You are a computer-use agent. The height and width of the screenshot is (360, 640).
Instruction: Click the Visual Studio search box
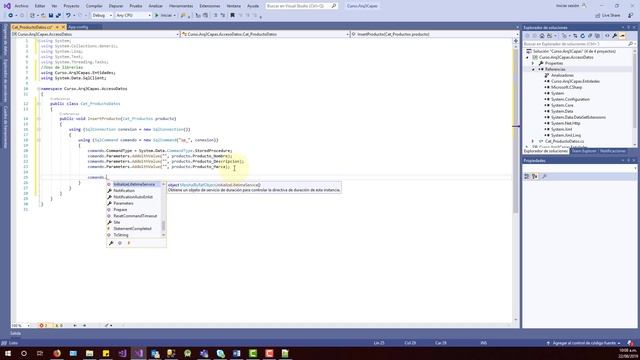point(301,6)
